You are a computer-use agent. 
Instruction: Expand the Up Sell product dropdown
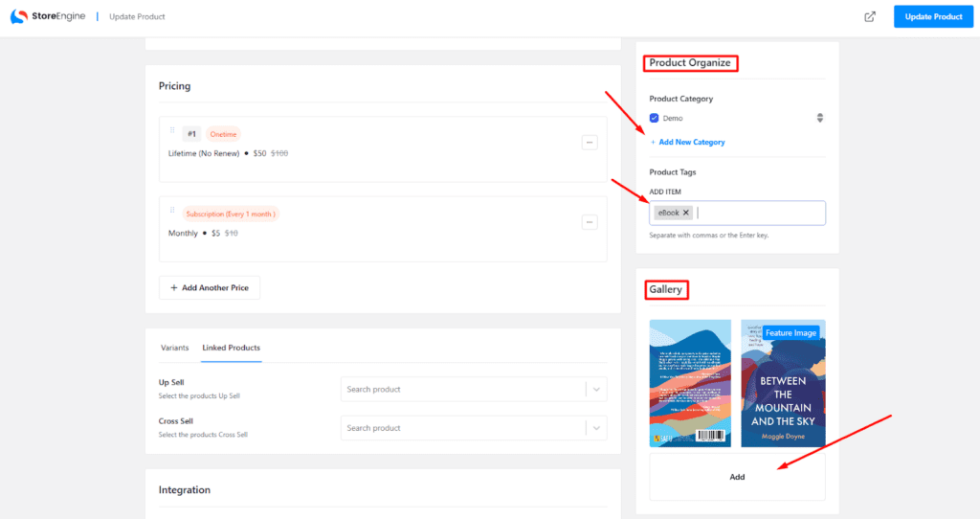click(x=596, y=390)
